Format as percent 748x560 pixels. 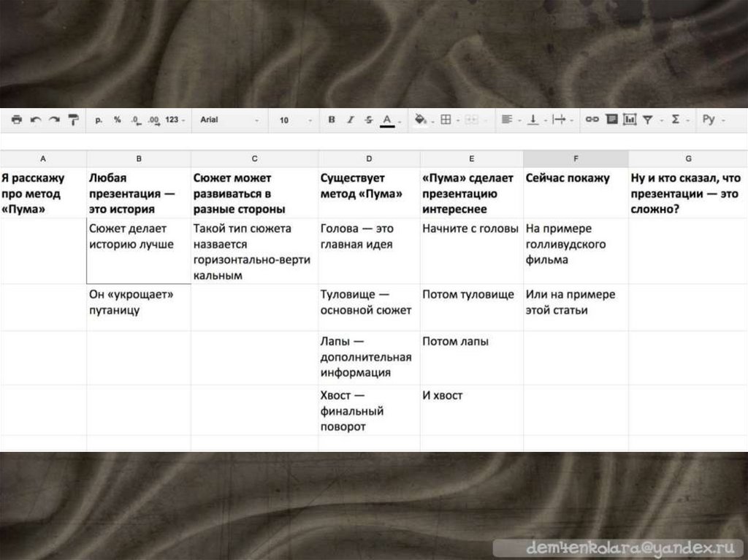(x=117, y=120)
